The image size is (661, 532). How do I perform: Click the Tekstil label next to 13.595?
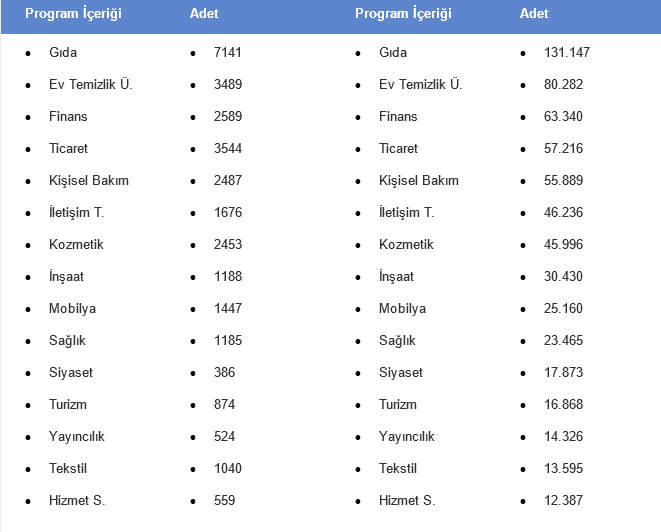coord(398,468)
